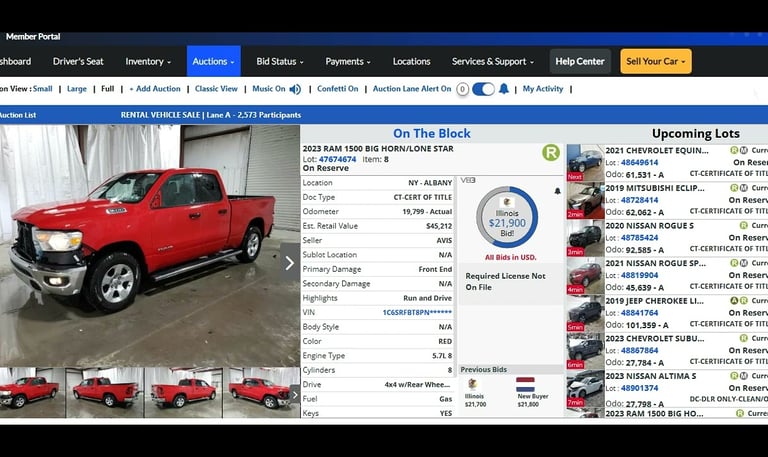Open the Inventory dropdown menu
This screenshot has width=768, height=457.
[x=148, y=61]
